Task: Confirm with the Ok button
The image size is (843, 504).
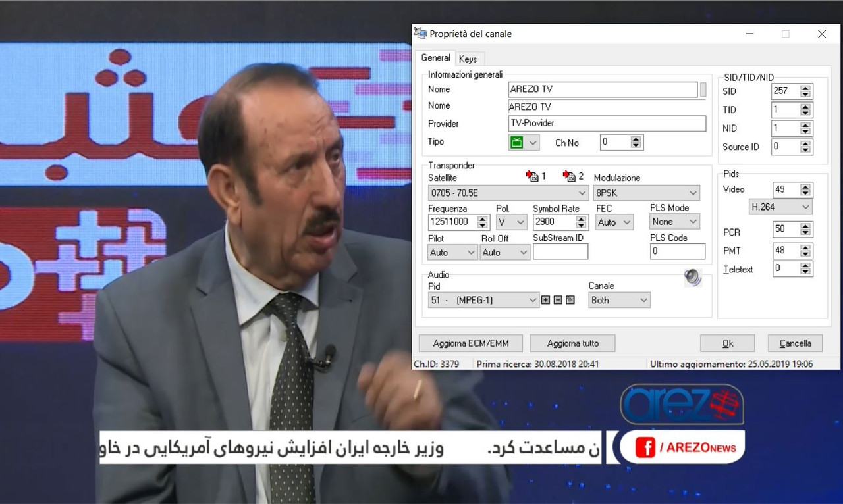Action: (727, 343)
